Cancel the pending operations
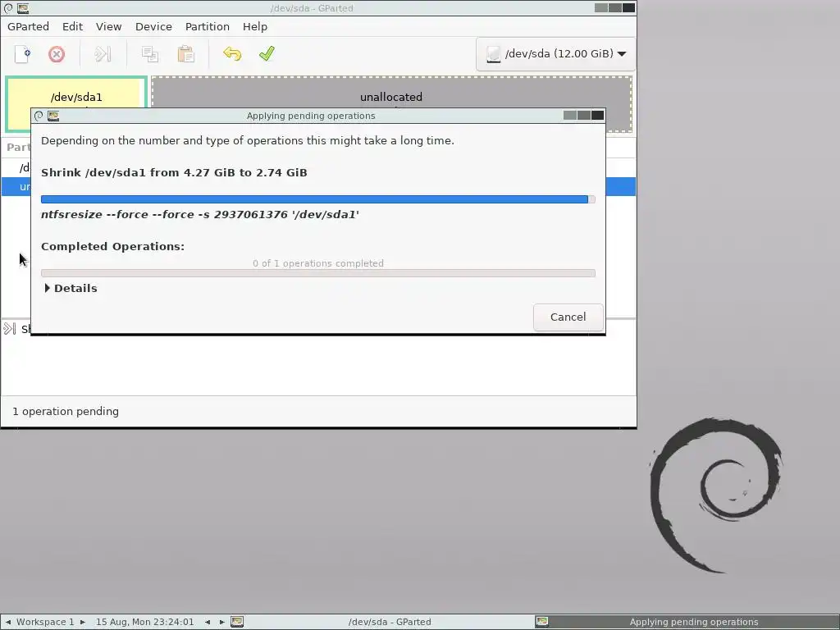 [568, 317]
